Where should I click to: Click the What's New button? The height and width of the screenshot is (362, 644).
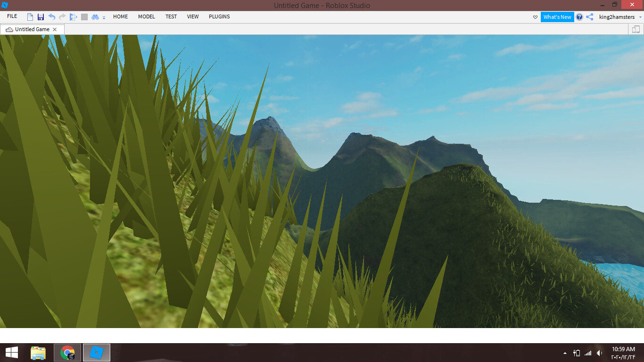pyautogui.click(x=557, y=17)
